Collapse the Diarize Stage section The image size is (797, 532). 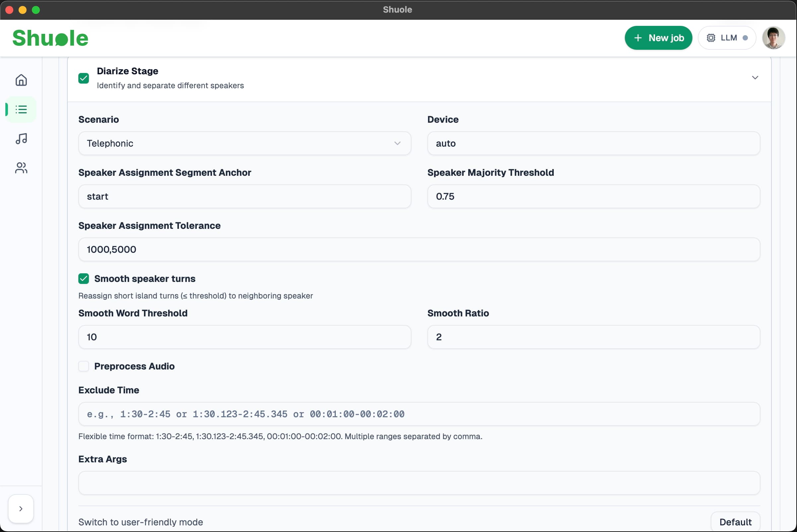[755, 78]
